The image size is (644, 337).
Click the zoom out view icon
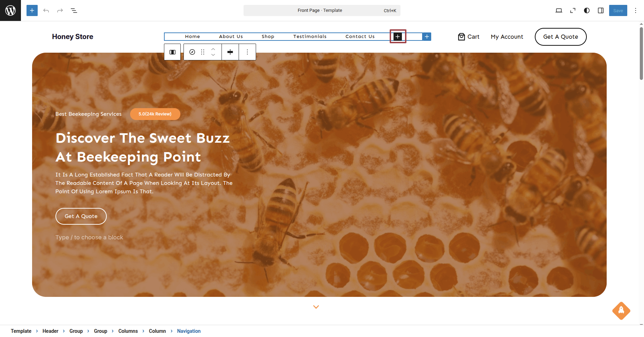[x=573, y=10]
